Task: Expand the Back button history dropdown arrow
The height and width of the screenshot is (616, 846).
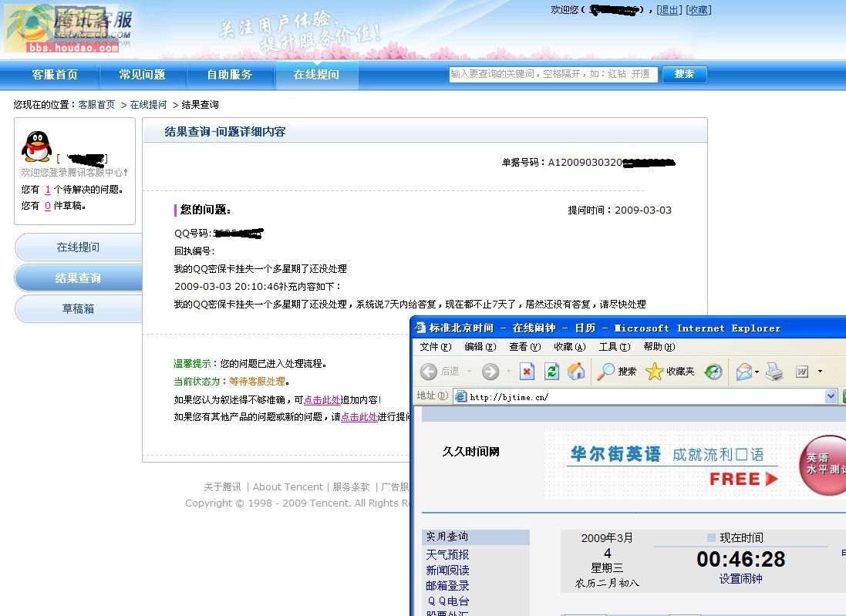Action: pyautogui.click(x=469, y=372)
